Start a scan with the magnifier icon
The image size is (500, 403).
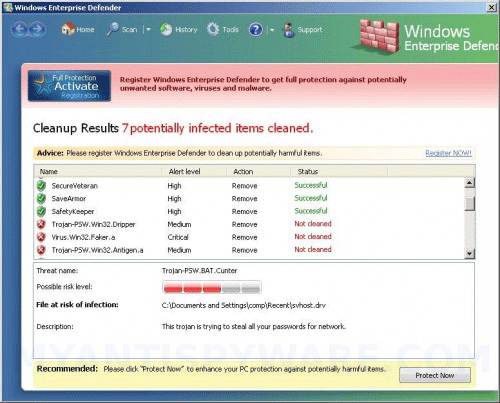pos(113,29)
